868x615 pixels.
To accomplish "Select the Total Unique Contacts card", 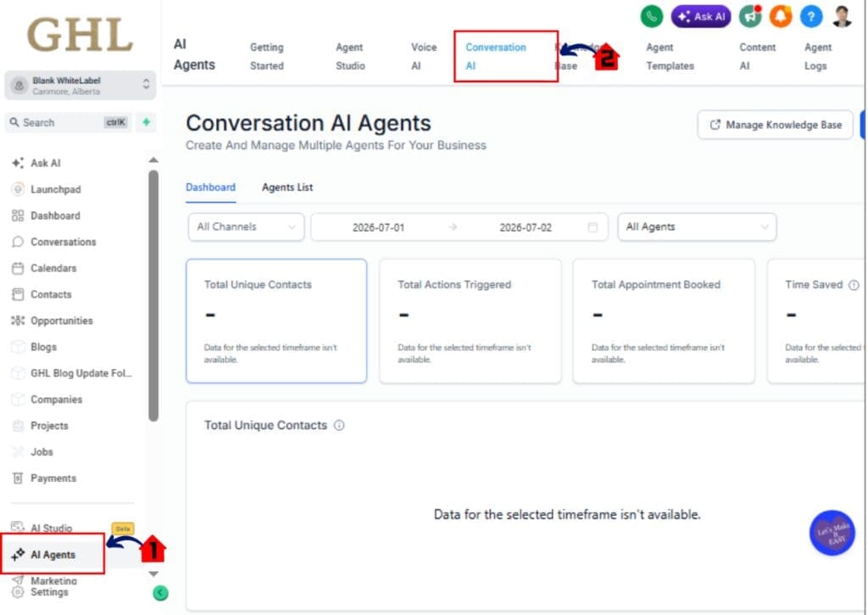I will 276,321.
